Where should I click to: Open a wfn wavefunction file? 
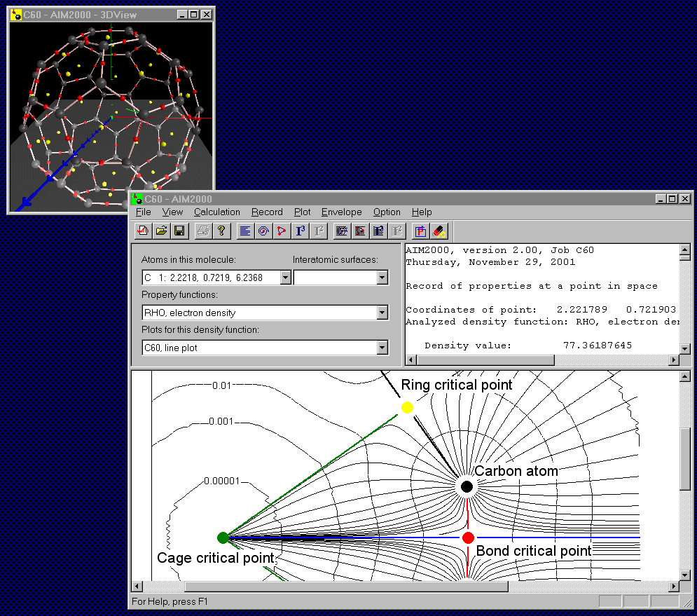pos(143,231)
